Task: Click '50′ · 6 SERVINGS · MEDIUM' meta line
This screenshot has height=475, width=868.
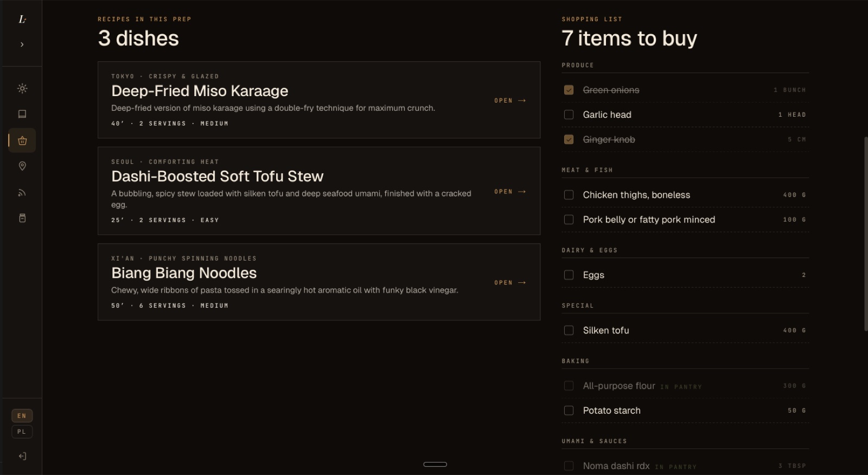Action: pos(170,306)
